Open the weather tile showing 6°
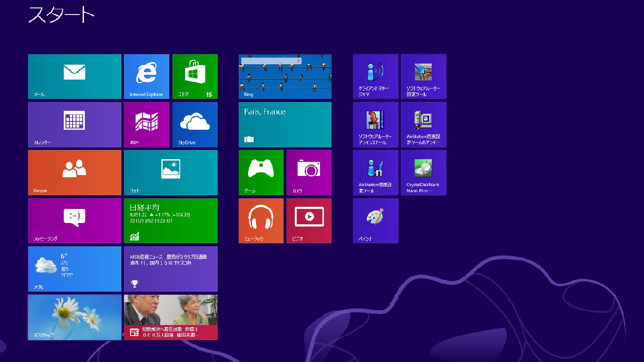The height and width of the screenshot is (362, 644). (x=74, y=269)
